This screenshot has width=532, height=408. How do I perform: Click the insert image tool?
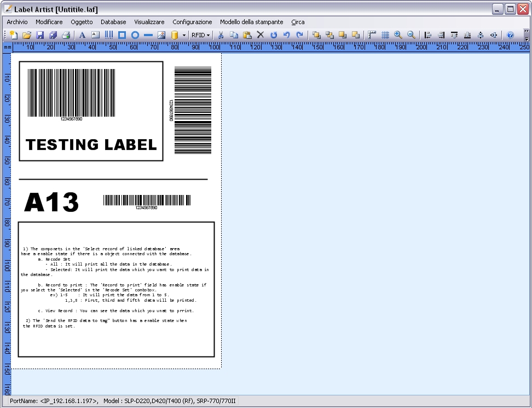click(x=161, y=35)
